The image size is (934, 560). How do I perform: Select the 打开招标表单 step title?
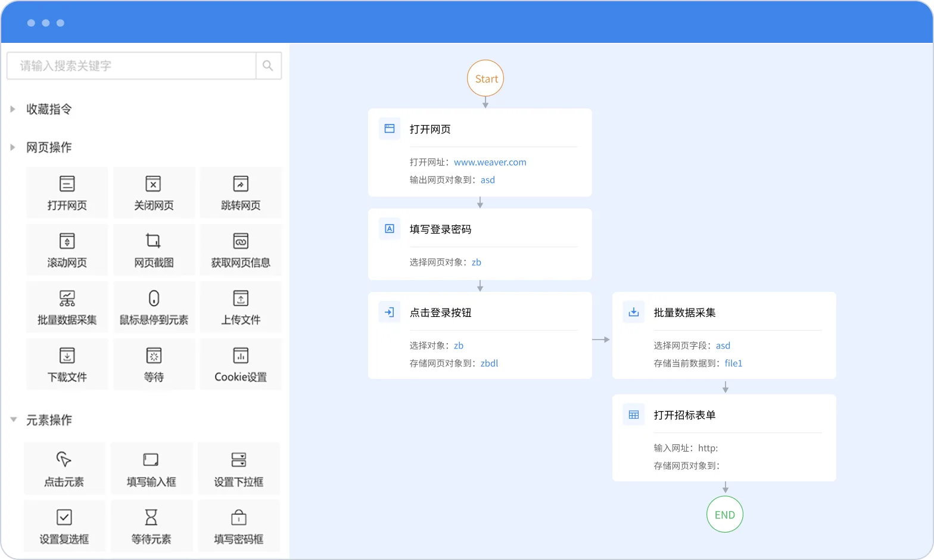[x=685, y=415]
